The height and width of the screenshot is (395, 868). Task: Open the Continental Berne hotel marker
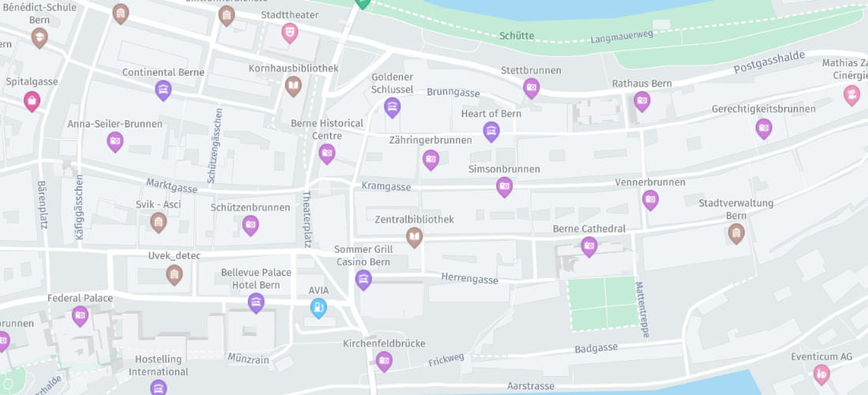pos(163,90)
